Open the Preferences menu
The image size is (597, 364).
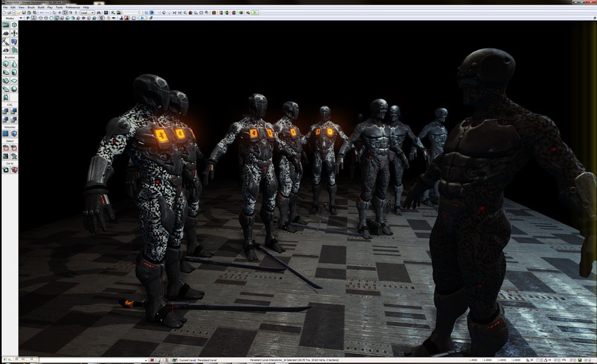click(72, 7)
